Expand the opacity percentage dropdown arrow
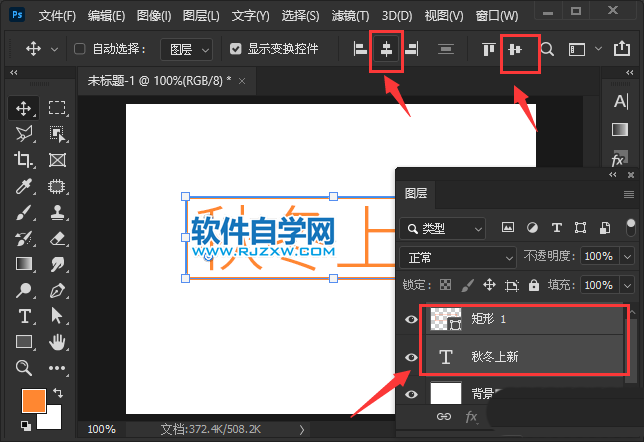The image size is (644, 442). [628, 257]
